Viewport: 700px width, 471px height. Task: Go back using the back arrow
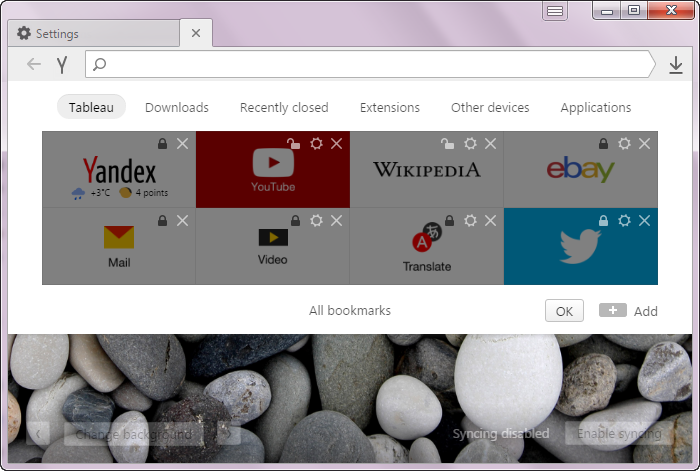(x=34, y=64)
